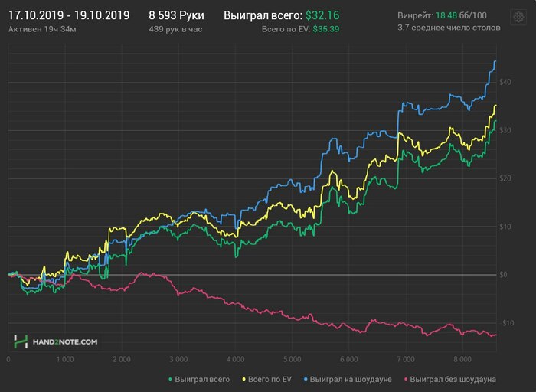Click the 'Всего по EV:' header label
Viewport: 536px width, 392px height.
point(286,29)
